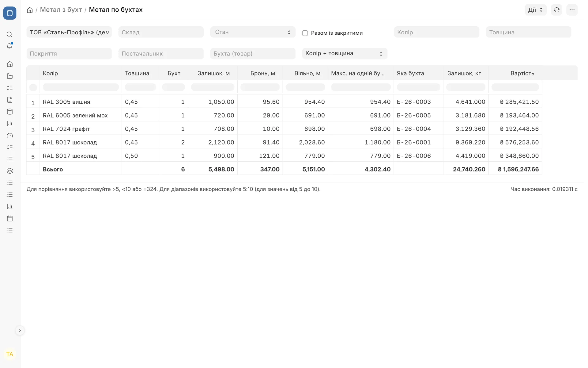Click the home icon in the breadcrumb

point(30,10)
